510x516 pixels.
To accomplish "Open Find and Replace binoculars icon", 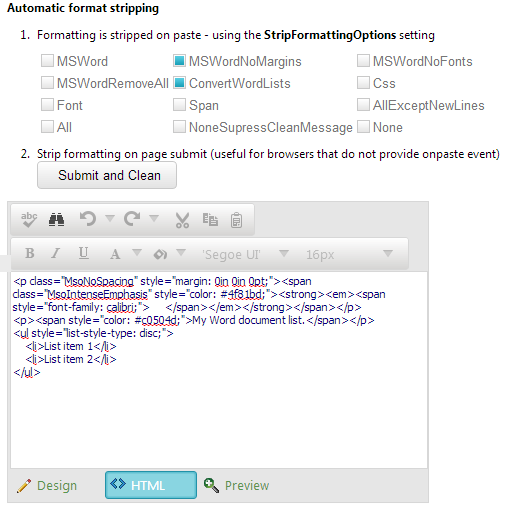I will click(56, 220).
